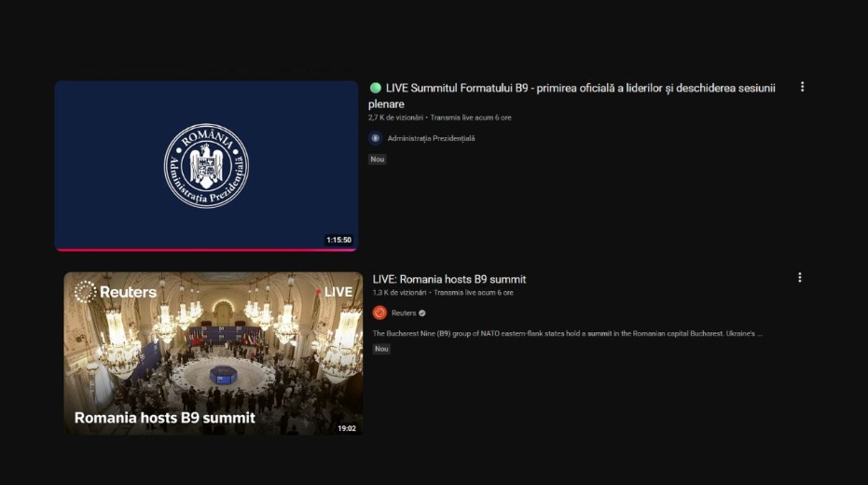Click 1:15:50 duration badge

[x=338, y=240]
